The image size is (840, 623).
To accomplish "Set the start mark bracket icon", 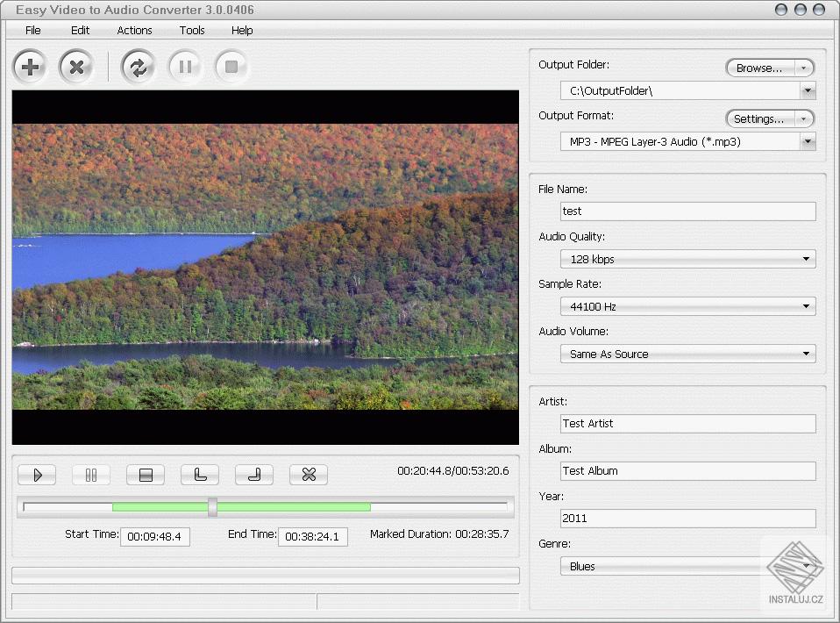I will pyautogui.click(x=200, y=475).
